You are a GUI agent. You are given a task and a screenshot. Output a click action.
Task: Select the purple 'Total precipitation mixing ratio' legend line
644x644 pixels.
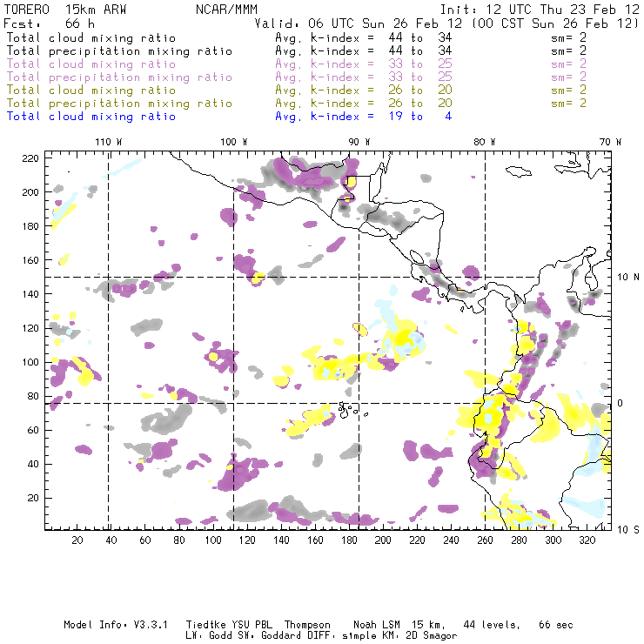[x=119, y=77]
